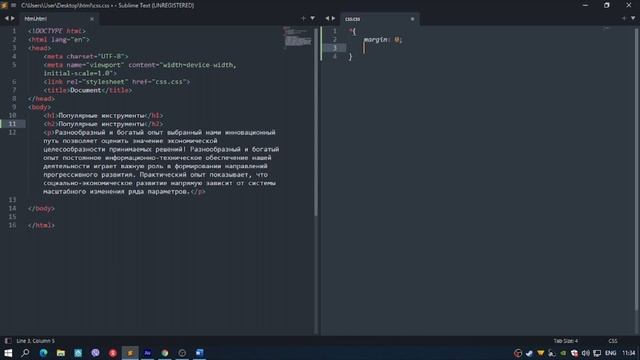
Task: Open Microsoft Edge from the taskbar
Action: 43,353
